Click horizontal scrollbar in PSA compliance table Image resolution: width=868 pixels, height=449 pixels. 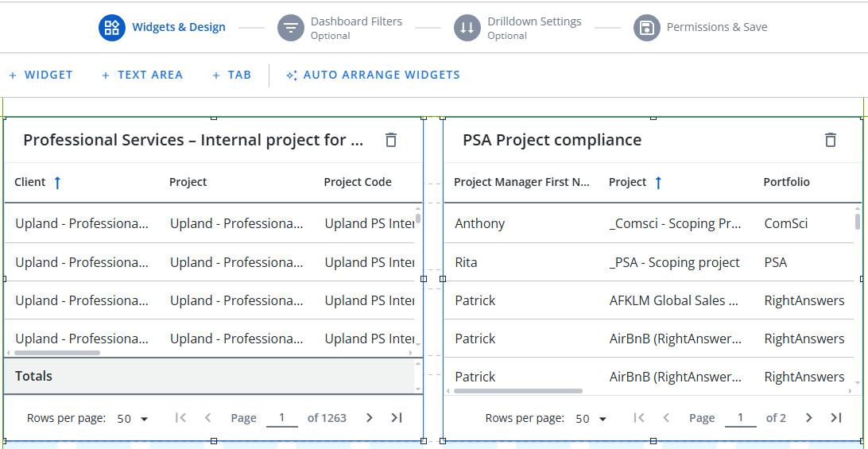point(518,391)
